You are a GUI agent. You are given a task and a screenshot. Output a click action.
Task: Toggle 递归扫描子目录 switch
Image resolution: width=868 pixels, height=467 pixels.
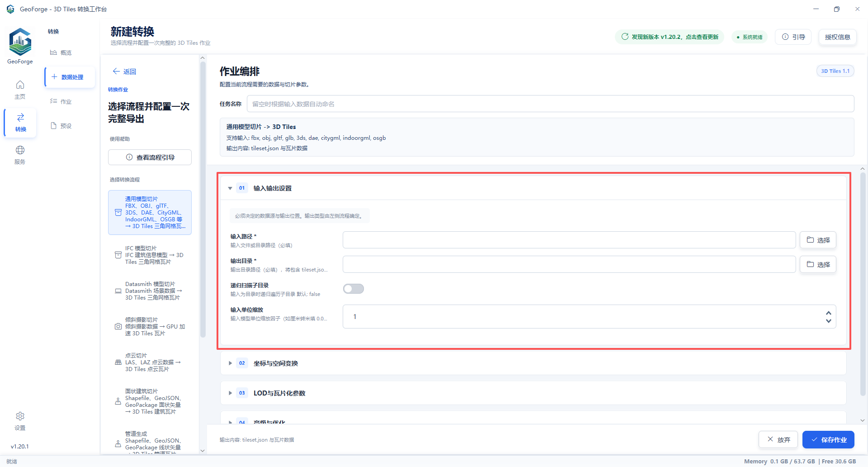coord(353,289)
